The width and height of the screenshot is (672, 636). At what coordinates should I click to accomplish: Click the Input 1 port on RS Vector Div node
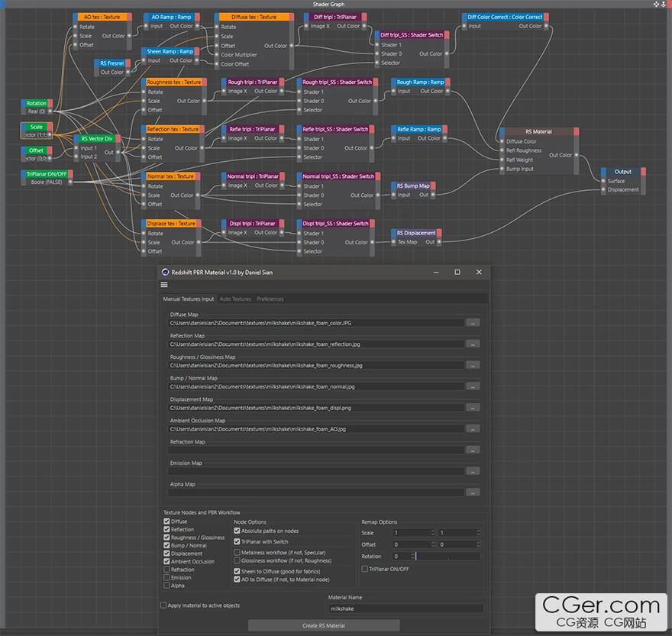pos(76,148)
